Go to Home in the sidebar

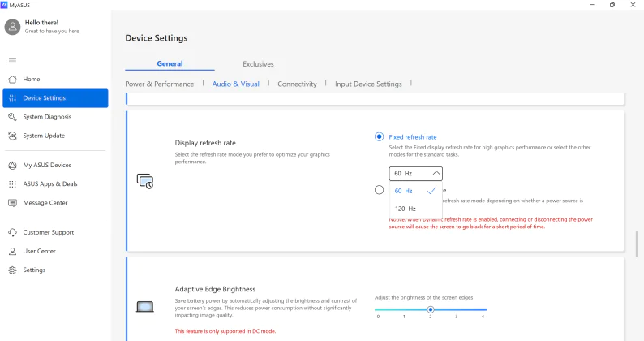coord(55,79)
